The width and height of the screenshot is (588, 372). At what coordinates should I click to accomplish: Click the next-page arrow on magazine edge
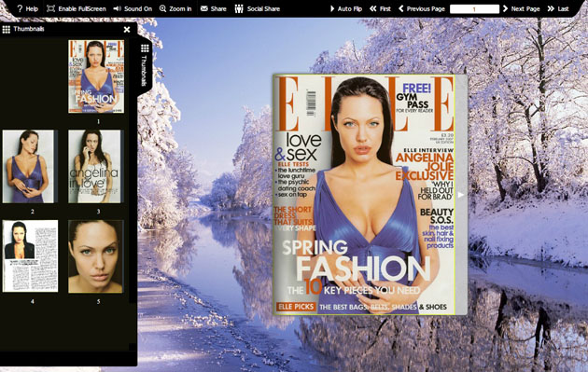[461, 195]
